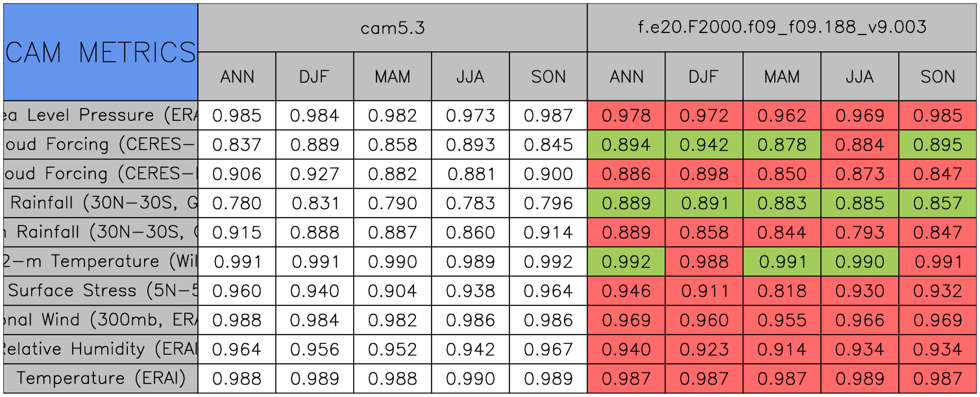This screenshot has width=980, height=397.
Task: Select the green cell with value 0.857
Action: point(938,203)
